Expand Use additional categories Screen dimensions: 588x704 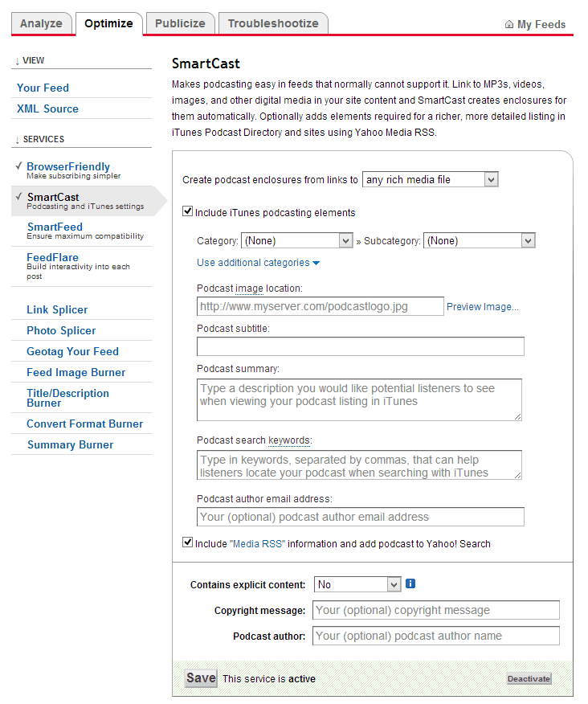(x=258, y=263)
